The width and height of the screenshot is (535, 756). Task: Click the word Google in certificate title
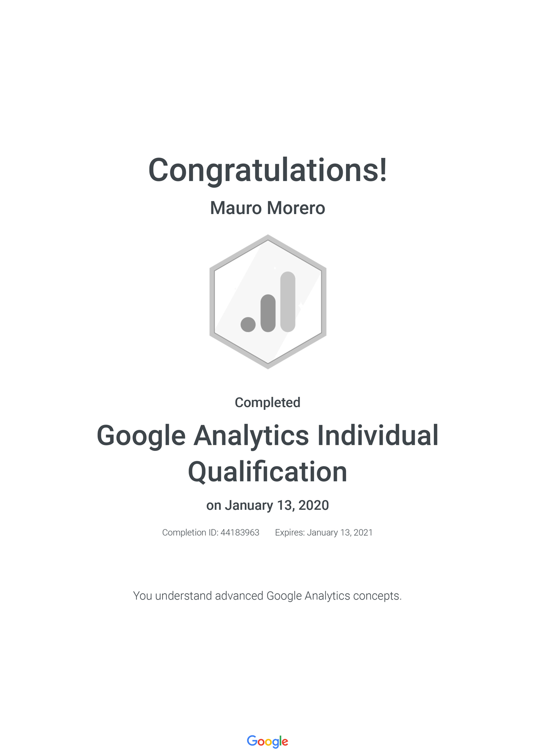(x=141, y=436)
